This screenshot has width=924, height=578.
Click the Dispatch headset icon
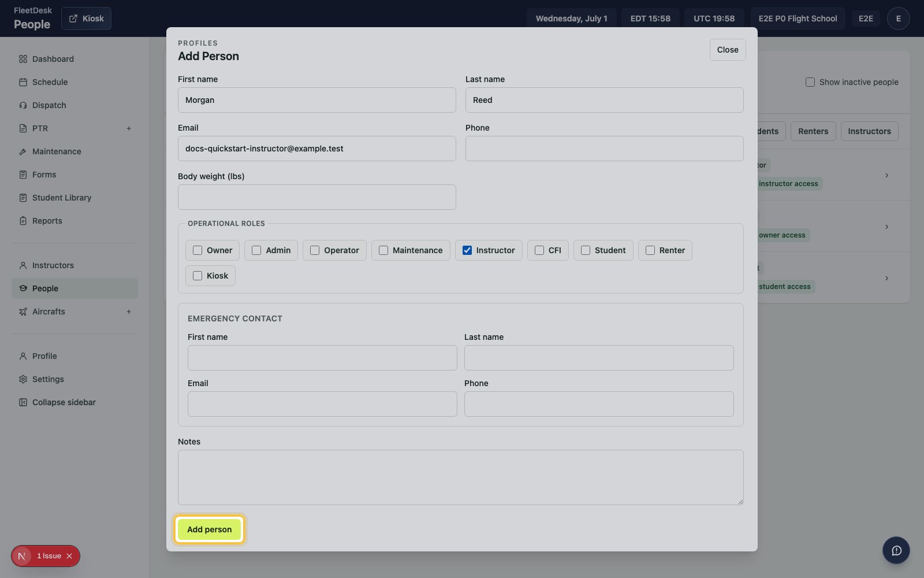point(23,105)
